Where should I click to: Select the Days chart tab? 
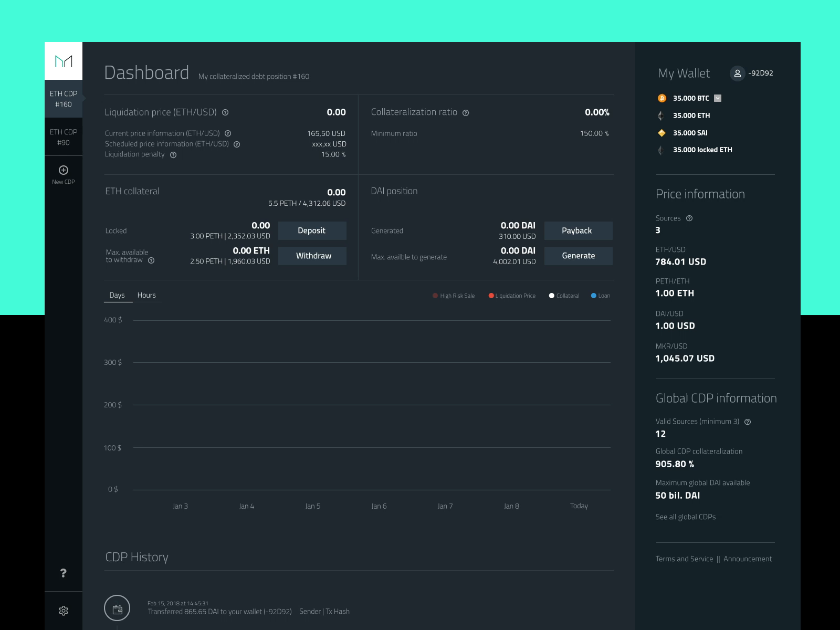pos(117,295)
